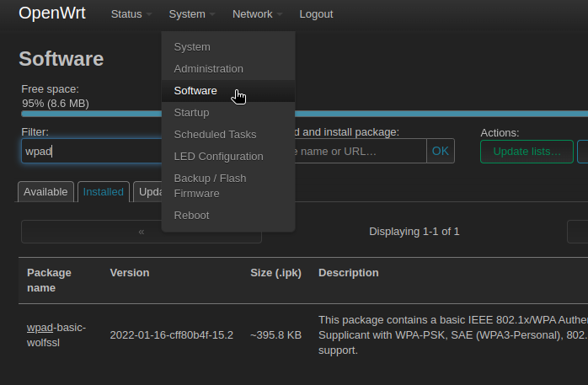The image size is (588, 385).
Task: Click the 95% (8.6 MB) free space value
Action: coord(56,104)
